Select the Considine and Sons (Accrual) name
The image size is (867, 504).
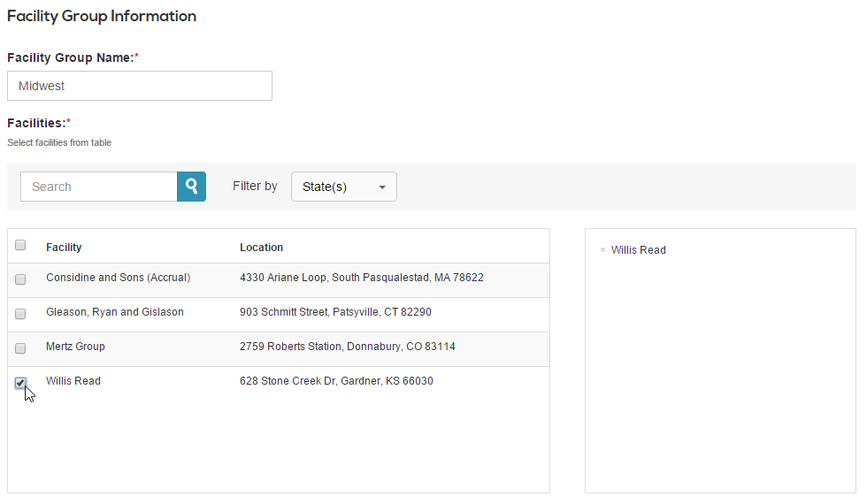[119, 278]
